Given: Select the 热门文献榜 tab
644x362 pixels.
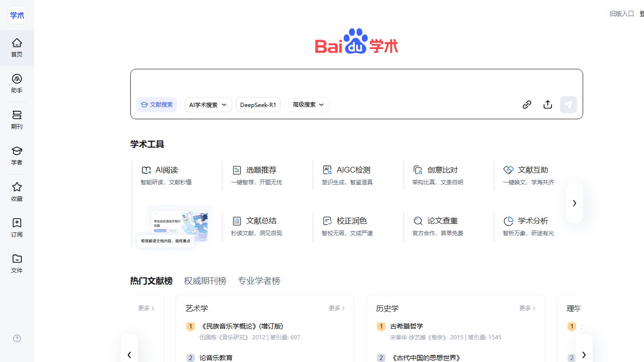Looking at the screenshot, I should pos(151,281).
